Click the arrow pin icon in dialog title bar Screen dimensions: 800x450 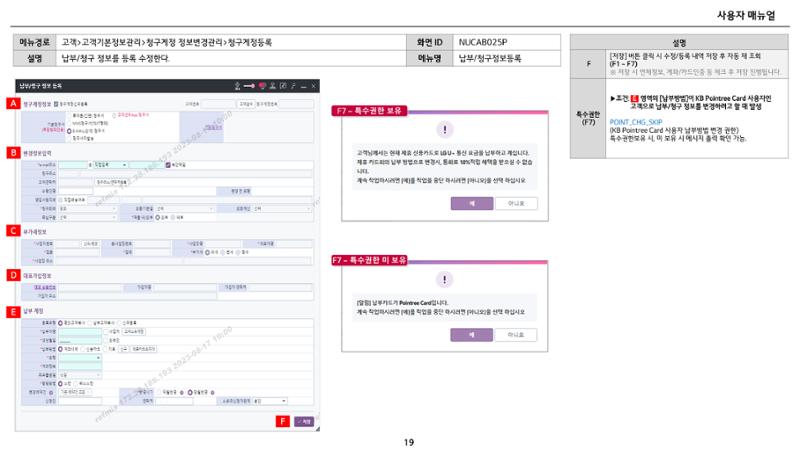tap(248, 86)
